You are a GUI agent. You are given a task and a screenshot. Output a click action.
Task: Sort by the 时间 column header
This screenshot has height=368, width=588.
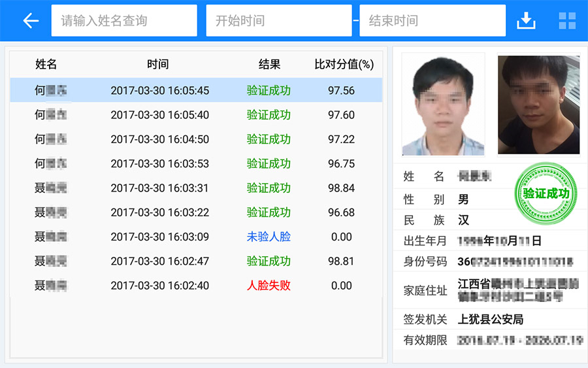pyautogui.click(x=157, y=64)
